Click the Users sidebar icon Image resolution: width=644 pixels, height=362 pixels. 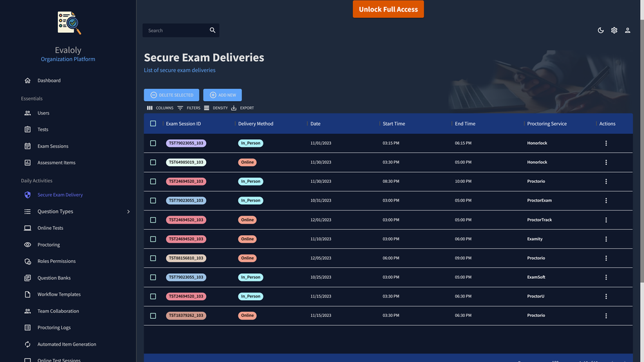point(28,113)
